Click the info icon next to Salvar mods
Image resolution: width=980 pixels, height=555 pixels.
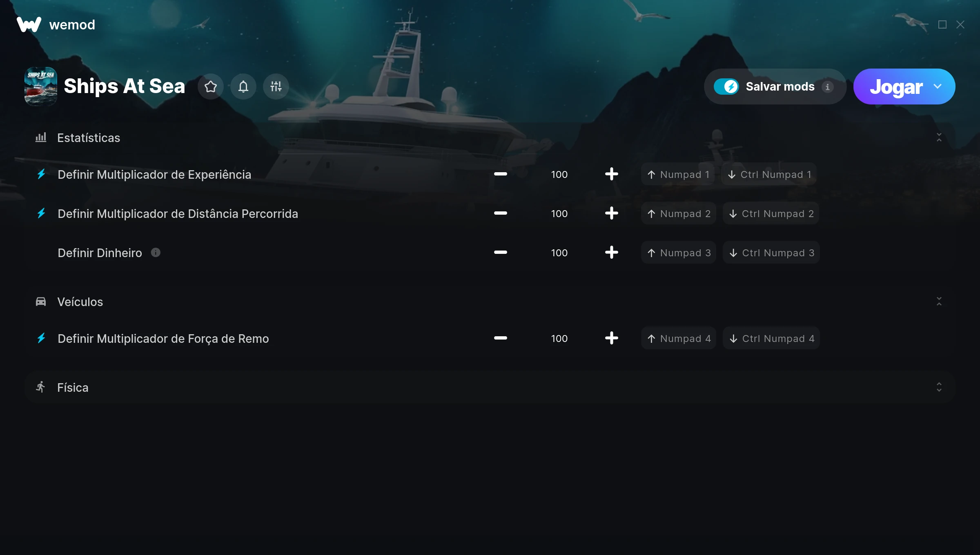click(x=828, y=87)
